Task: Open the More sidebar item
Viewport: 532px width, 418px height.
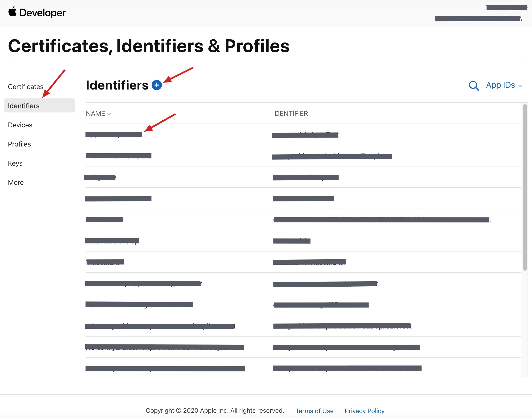Action: click(16, 182)
